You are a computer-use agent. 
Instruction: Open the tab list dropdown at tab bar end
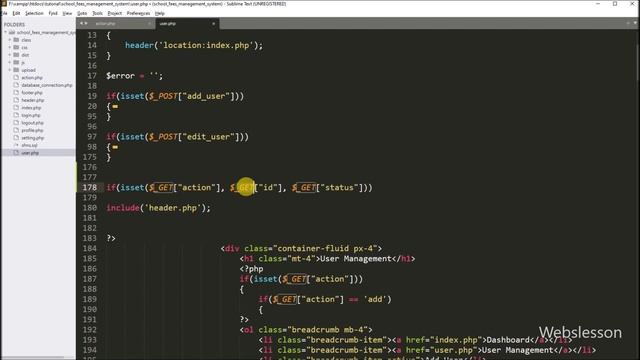635,23
